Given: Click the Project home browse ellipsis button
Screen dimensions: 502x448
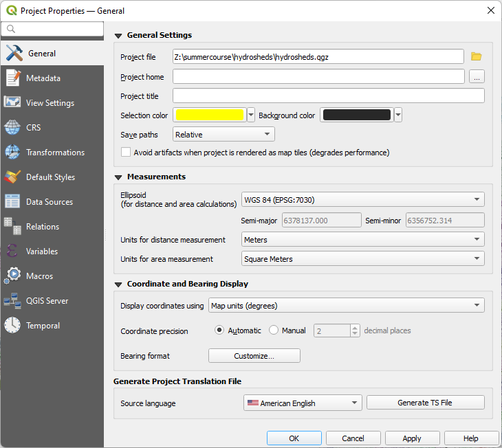Looking at the screenshot, I should pos(477,77).
